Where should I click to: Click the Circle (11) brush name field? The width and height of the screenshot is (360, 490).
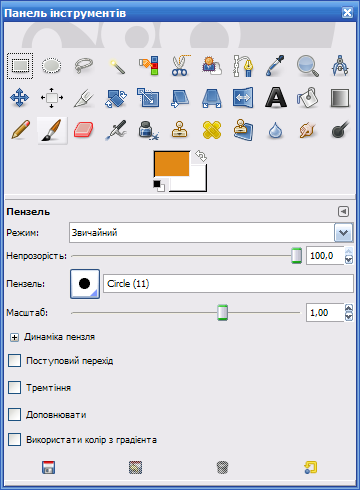point(228,284)
